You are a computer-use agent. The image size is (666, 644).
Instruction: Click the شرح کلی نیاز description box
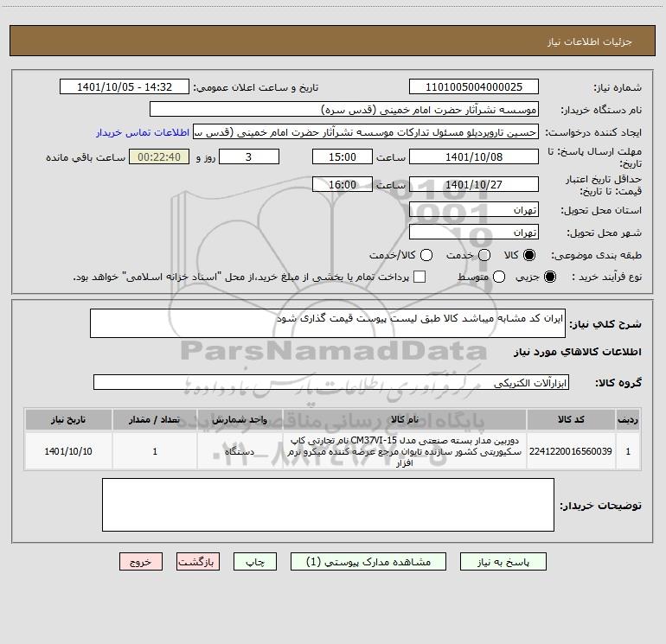coord(328,323)
